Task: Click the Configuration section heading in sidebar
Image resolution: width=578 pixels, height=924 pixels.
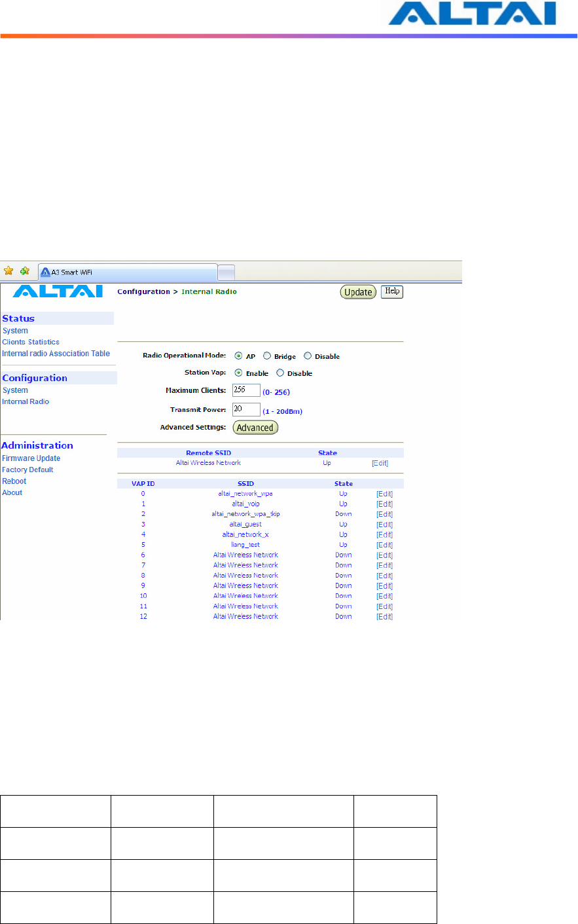Action: click(35, 378)
